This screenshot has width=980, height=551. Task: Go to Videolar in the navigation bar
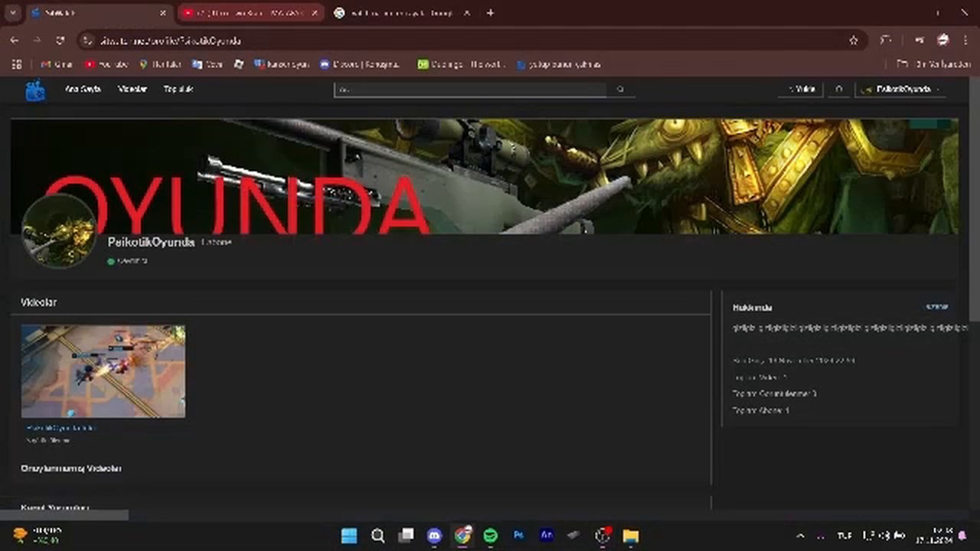coord(132,90)
